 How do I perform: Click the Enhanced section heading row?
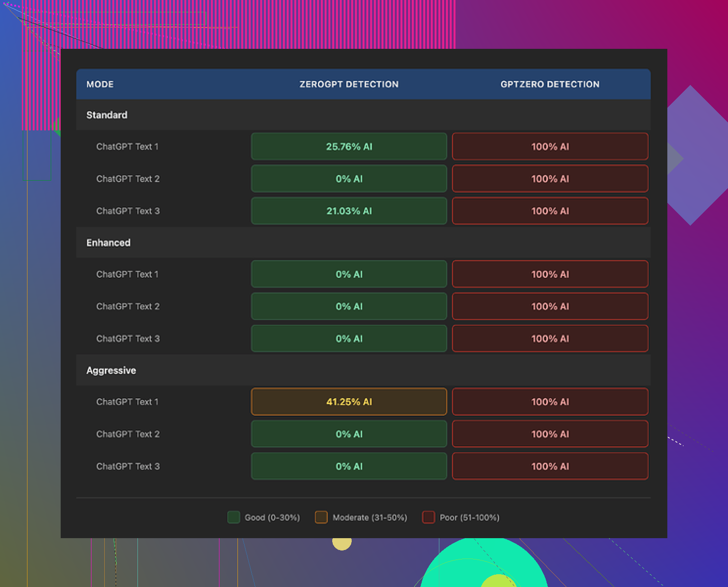click(x=109, y=243)
